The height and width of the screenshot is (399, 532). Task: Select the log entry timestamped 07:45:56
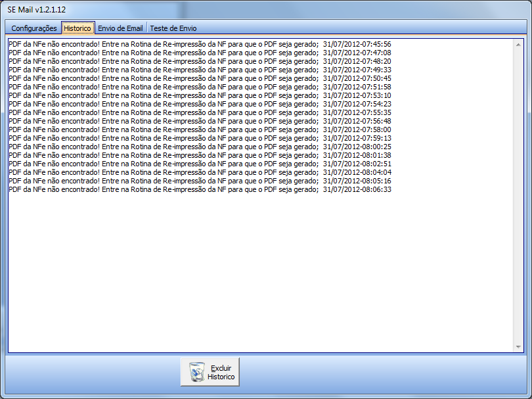click(x=200, y=44)
